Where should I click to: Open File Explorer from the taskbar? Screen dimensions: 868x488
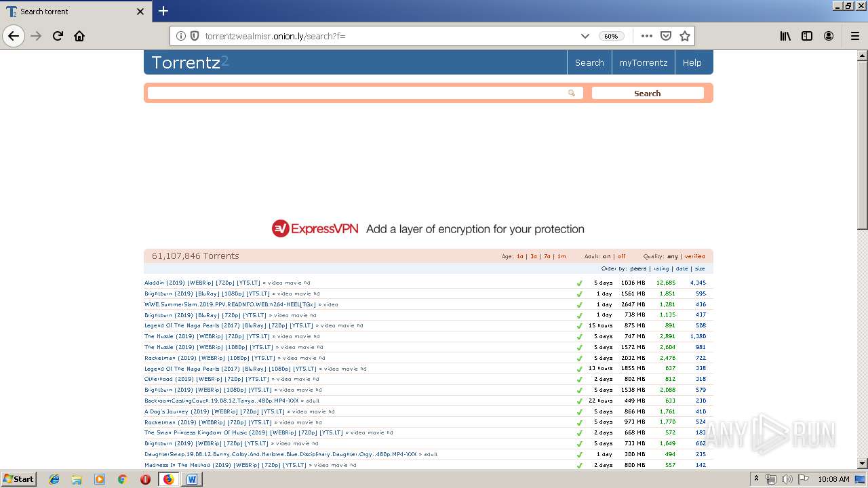[77, 479]
